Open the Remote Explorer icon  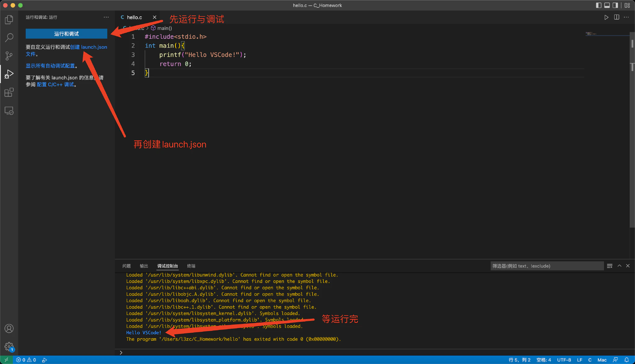(9, 111)
